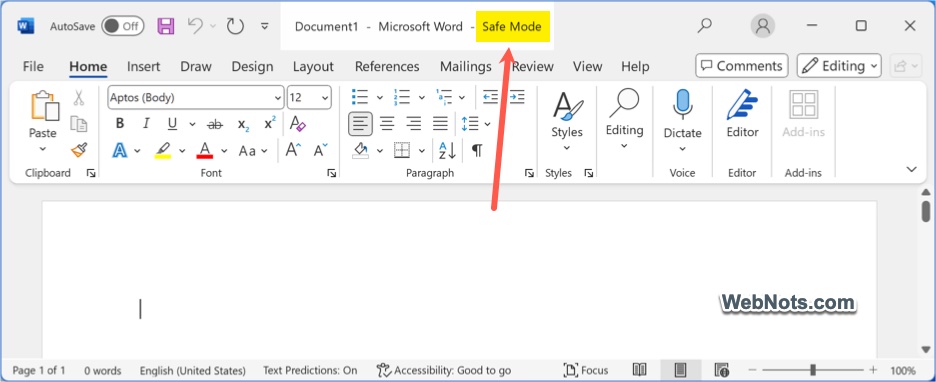Open the font name dropdown Aptos (Body)
Image resolution: width=936 pixels, height=382 pixels.
coord(278,98)
